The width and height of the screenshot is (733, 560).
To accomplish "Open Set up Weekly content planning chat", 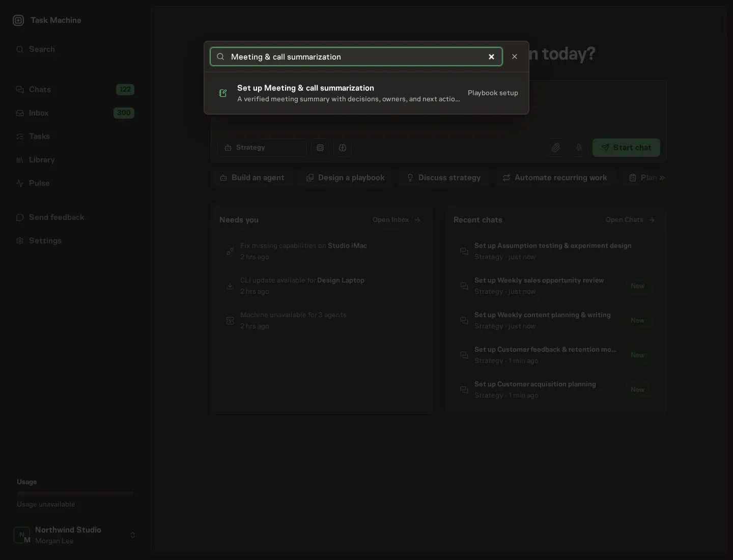I will (556, 320).
